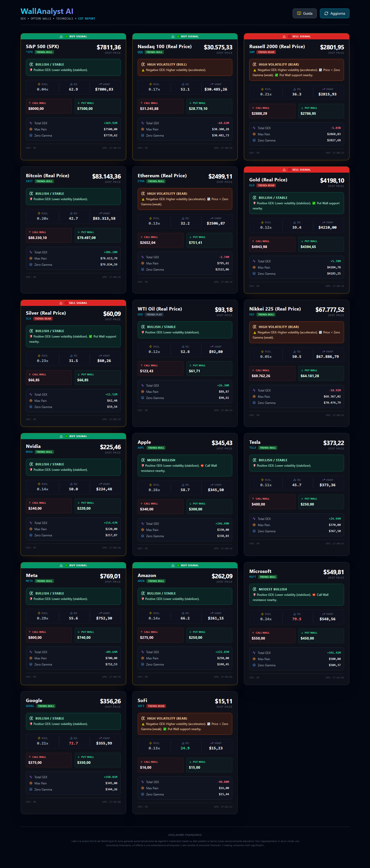The image size is (370, 868).
Task: Click the red no-entry icon in Microsoft card
Action: point(314,595)
